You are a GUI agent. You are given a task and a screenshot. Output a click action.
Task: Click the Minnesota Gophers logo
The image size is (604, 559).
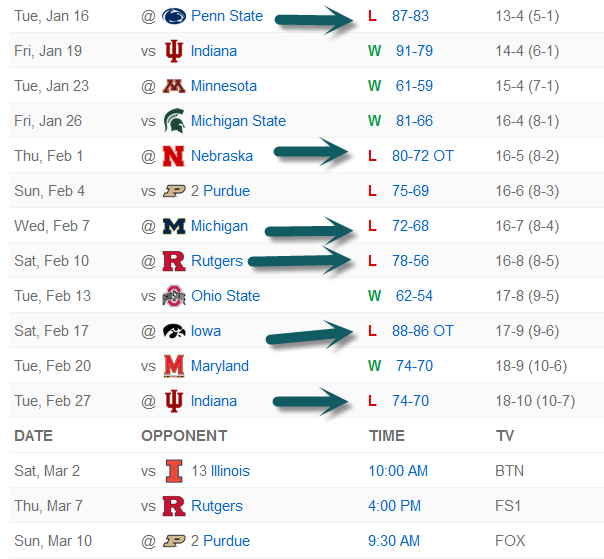[175, 86]
